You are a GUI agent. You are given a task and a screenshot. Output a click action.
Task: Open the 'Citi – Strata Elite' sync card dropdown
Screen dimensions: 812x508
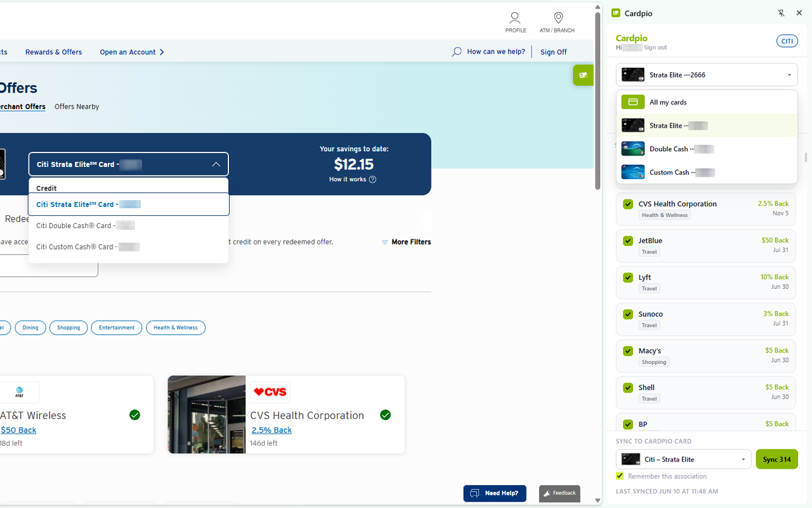(683, 459)
